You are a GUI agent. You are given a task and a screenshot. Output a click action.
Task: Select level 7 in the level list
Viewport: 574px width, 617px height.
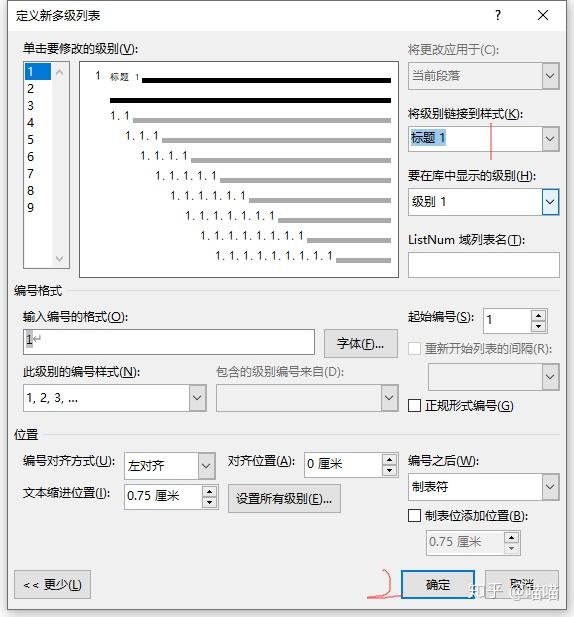(38, 174)
